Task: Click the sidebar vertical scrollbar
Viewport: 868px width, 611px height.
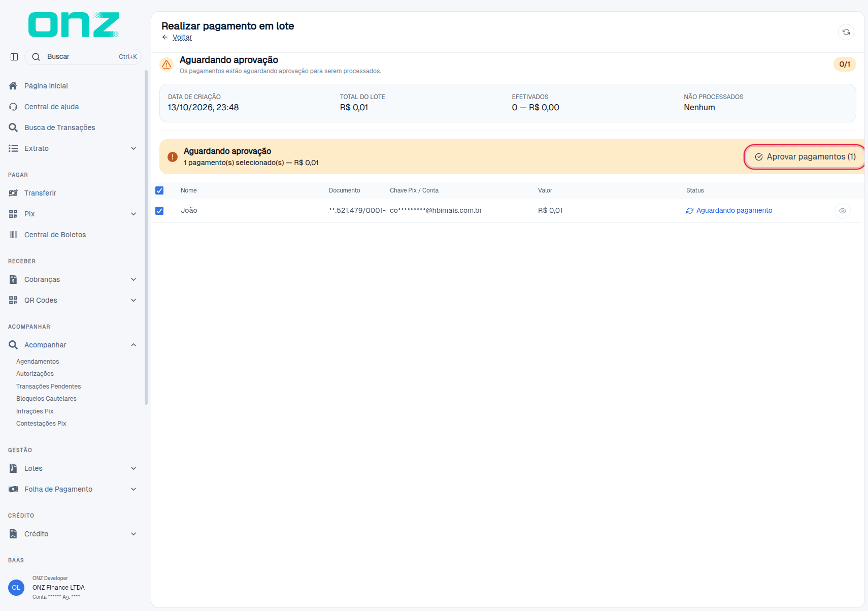Action: [x=146, y=238]
